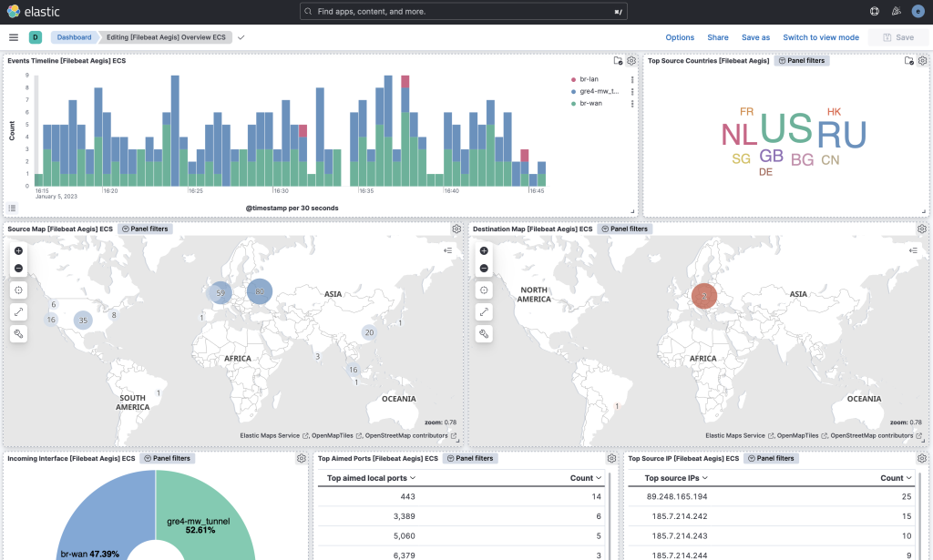933x560 pixels.
Task: Toggle br-lan series in chart legend
Action: pyautogui.click(x=590, y=79)
